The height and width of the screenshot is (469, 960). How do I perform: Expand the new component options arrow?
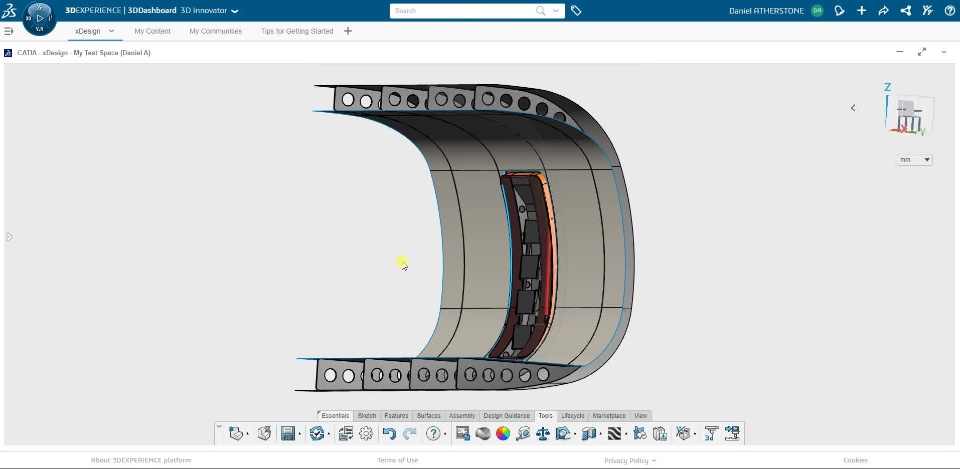coord(247,435)
